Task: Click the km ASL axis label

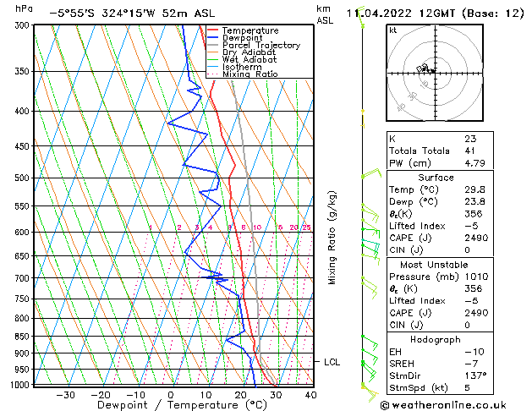Action: [325, 15]
